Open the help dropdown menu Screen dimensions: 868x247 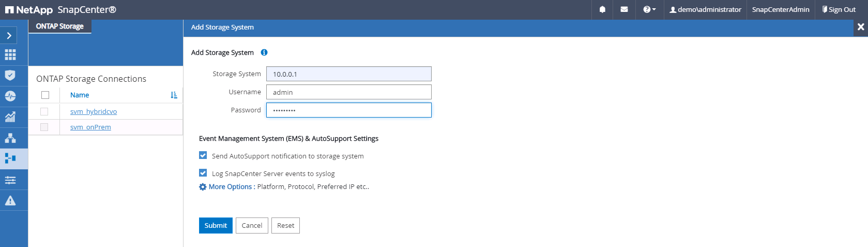tap(649, 10)
